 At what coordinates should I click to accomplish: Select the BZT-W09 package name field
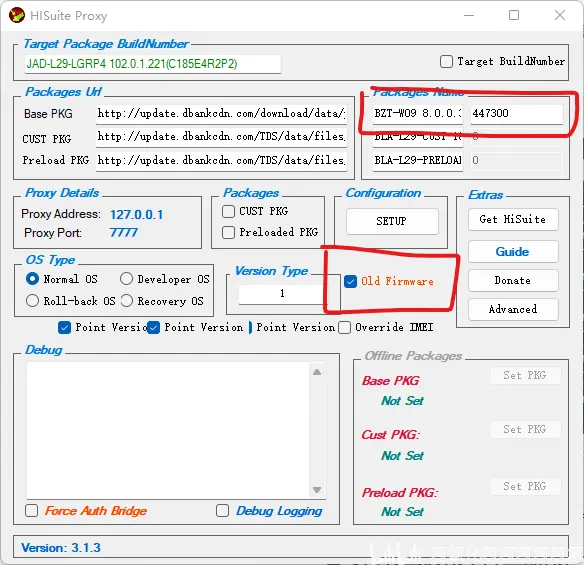point(418,113)
